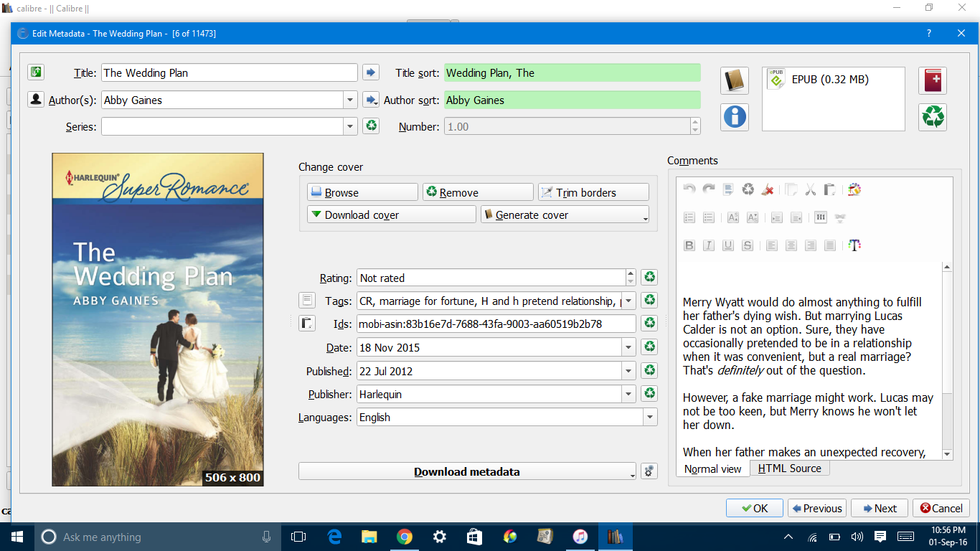The width and height of the screenshot is (980, 551).
Task: Toggle italic formatting in Comments editor
Action: coord(709,245)
